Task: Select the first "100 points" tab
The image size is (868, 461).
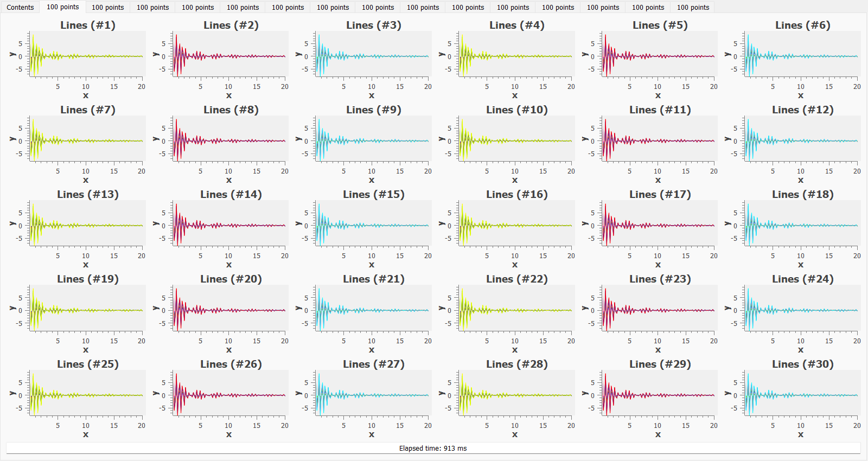Action: (x=63, y=7)
